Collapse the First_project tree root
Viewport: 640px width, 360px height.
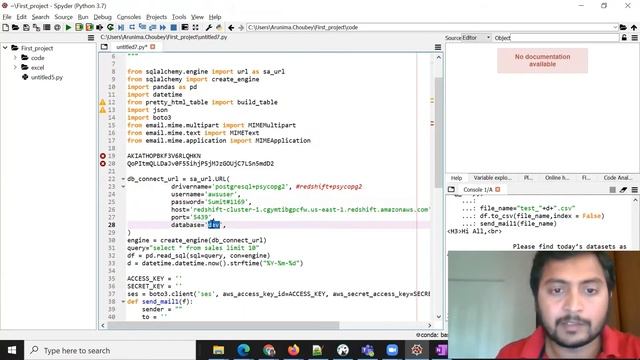pos(5,48)
